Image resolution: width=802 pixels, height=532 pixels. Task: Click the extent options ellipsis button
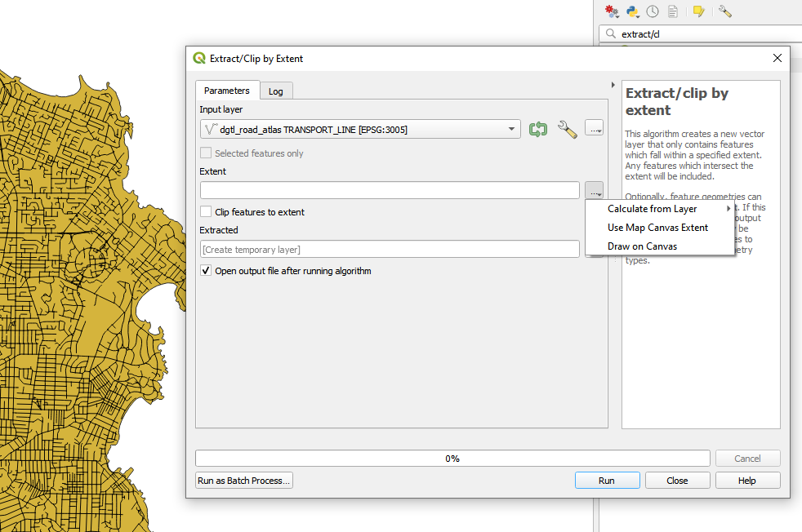tap(594, 190)
